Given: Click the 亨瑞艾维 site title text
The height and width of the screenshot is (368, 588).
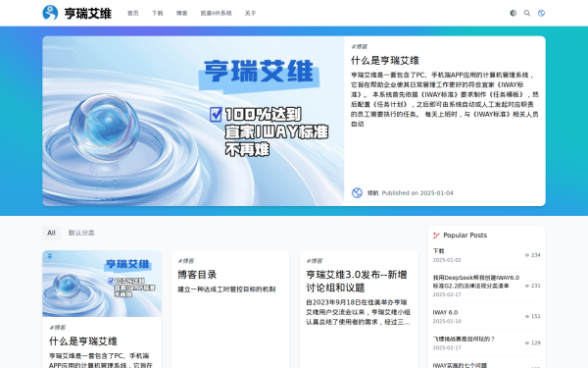Looking at the screenshot, I should [88, 13].
